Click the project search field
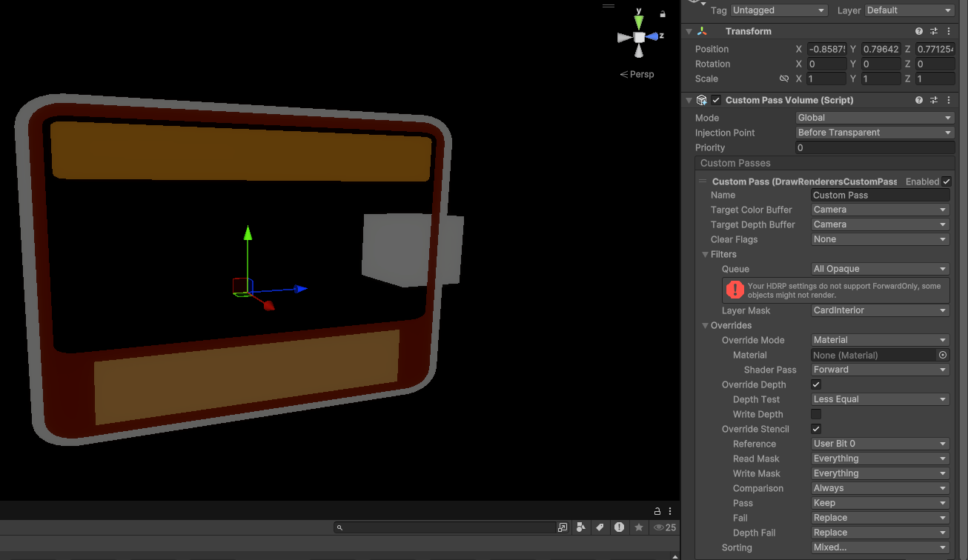The width and height of the screenshot is (968, 560). click(x=445, y=527)
